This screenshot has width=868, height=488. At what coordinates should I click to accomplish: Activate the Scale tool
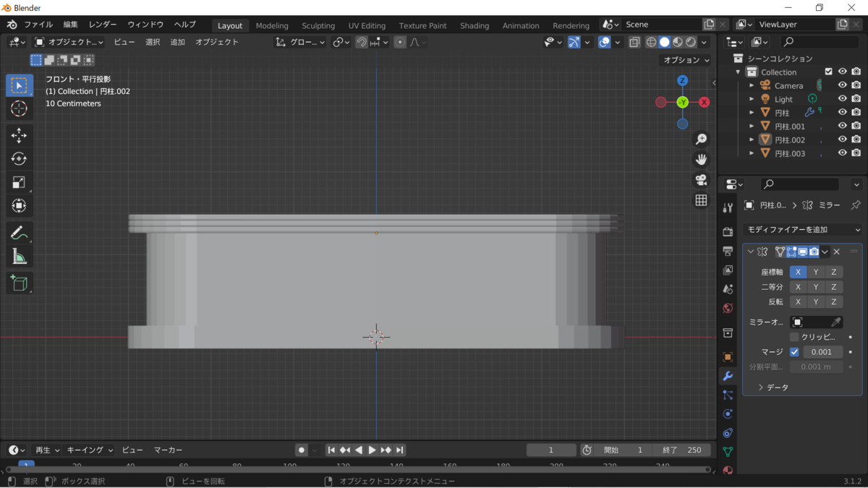click(20, 182)
